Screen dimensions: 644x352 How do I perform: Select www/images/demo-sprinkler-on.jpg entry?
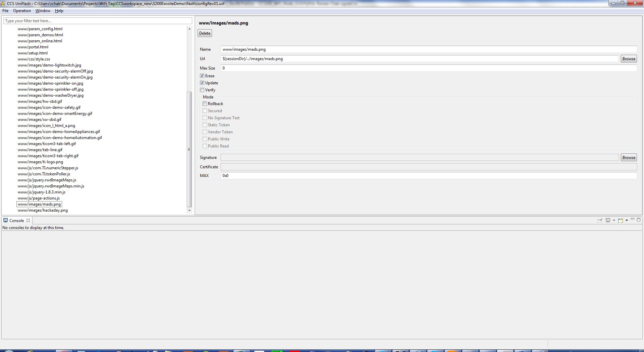(x=50, y=83)
